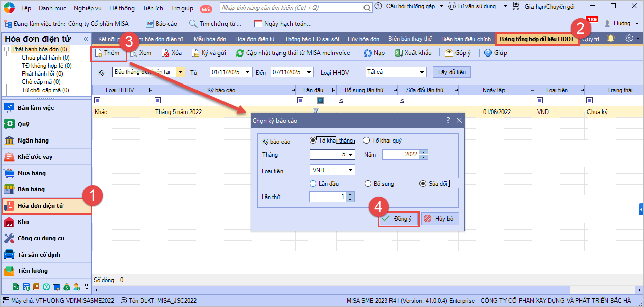This screenshot has width=644, height=307.
Task: Click Xuất khẩu Excel export icon
Action: point(399,53)
